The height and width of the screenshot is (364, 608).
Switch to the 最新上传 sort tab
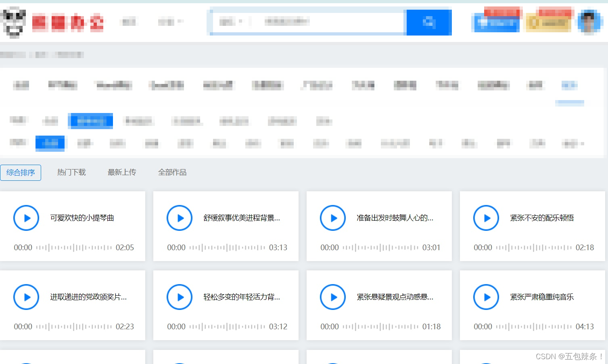tap(122, 172)
